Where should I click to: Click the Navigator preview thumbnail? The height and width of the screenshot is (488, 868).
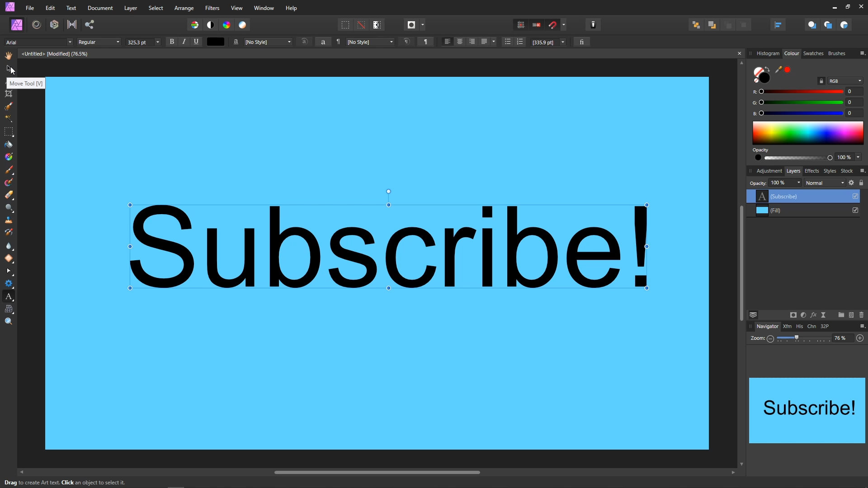pos(807,410)
